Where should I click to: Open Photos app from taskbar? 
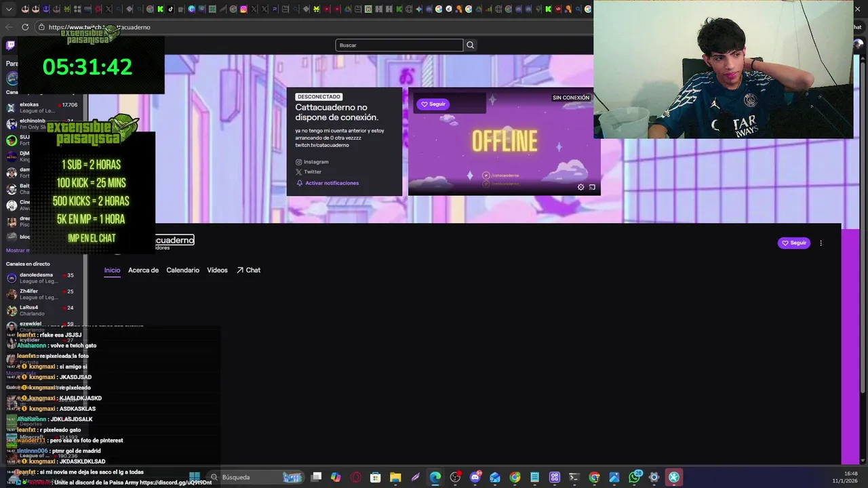[614, 477]
